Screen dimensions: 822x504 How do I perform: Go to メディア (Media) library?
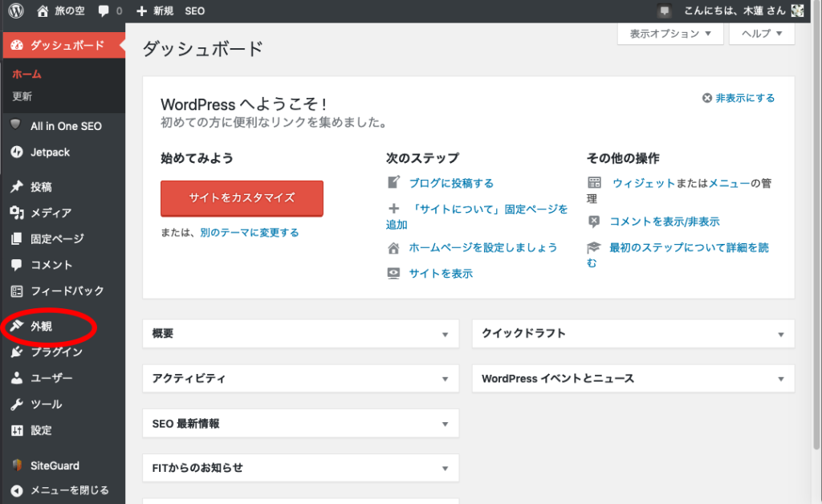(x=51, y=213)
